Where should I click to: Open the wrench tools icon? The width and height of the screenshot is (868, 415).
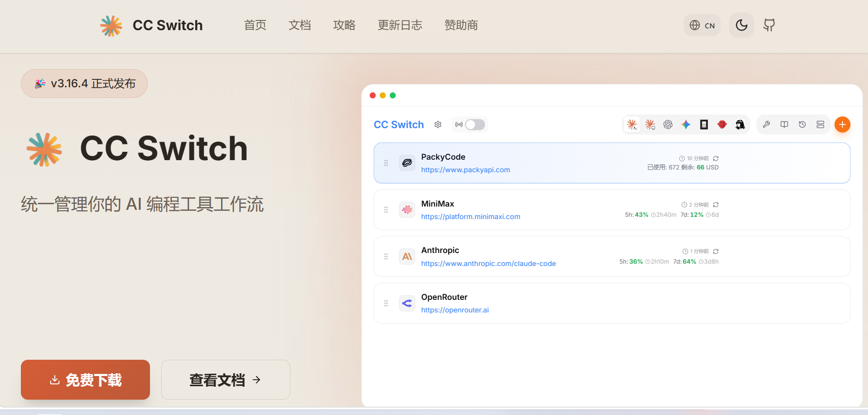[x=766, y=124]
